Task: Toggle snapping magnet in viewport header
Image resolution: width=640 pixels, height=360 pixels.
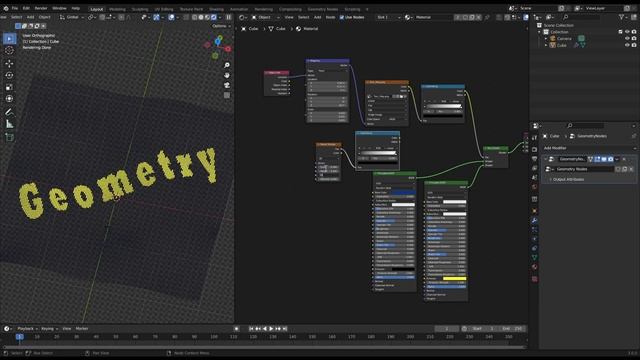Action: pyautogui.click(x=102, y=17)
